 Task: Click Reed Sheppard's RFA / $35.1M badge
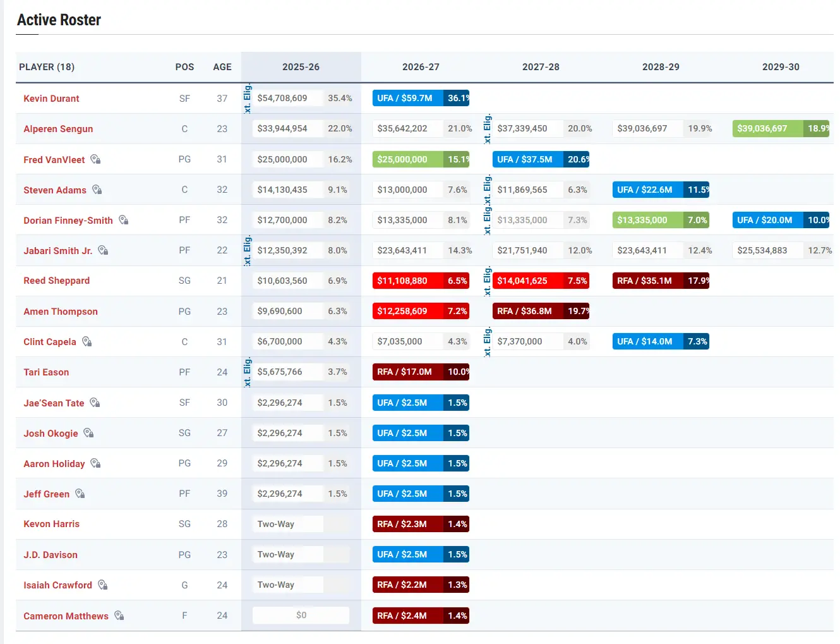(661, 281)
